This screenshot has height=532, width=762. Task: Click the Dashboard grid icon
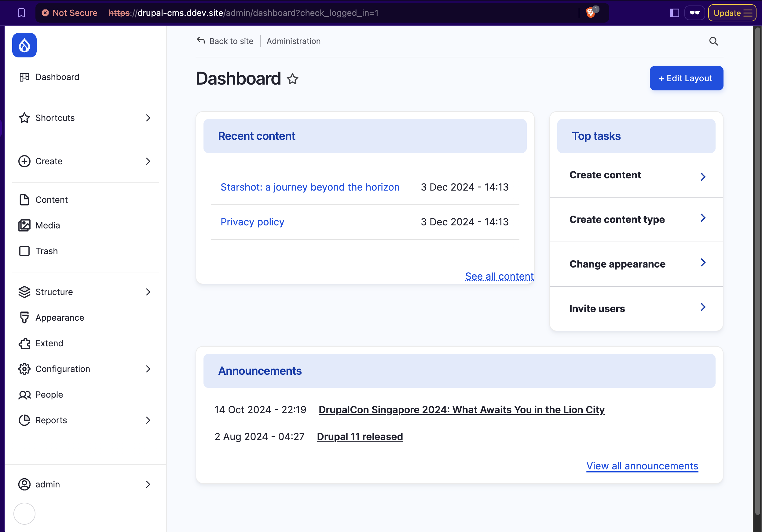pos(24,76)
